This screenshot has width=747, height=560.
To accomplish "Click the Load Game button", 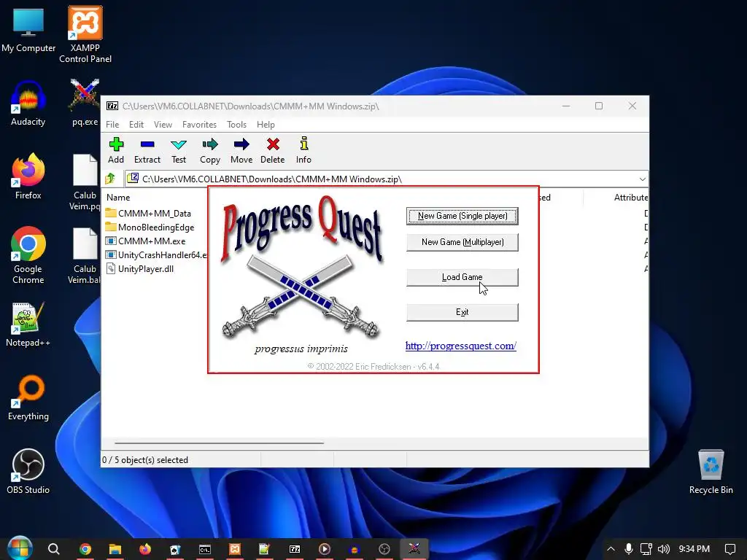I will pos(462,277).
